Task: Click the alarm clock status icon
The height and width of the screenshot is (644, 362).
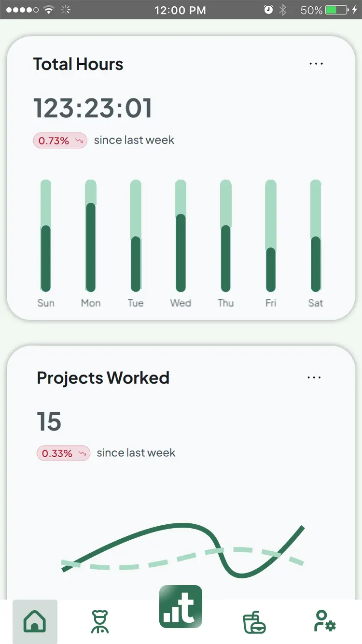Action: 268,10
